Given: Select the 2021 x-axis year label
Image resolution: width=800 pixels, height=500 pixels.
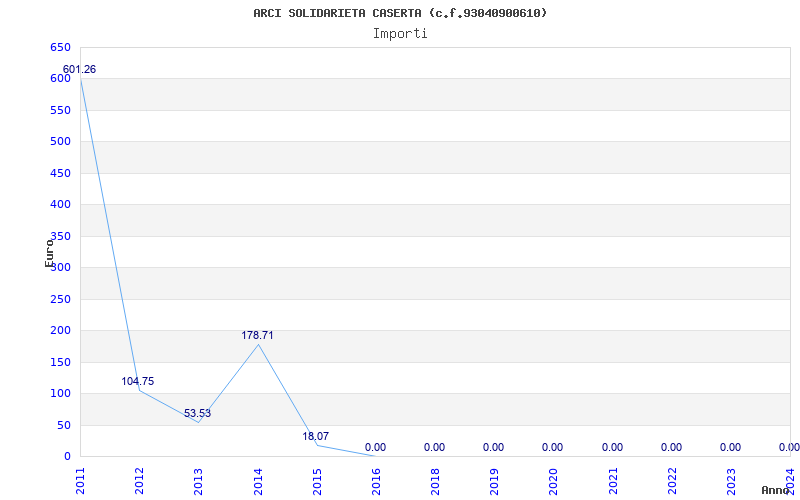Looking at the screenshot, I should click(613, 481).
